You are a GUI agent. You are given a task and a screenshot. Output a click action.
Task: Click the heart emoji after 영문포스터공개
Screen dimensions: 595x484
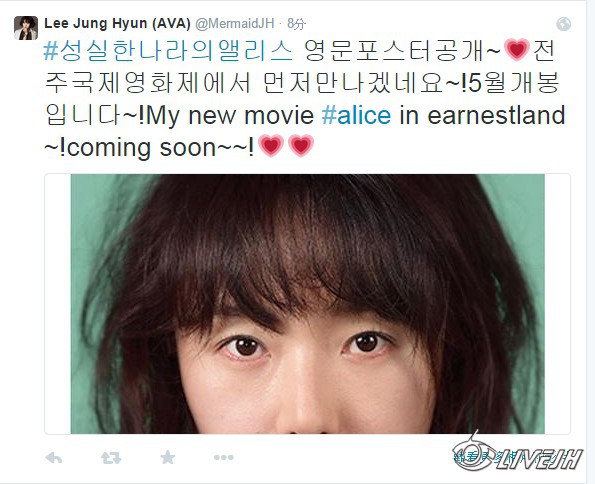point(516,50)
